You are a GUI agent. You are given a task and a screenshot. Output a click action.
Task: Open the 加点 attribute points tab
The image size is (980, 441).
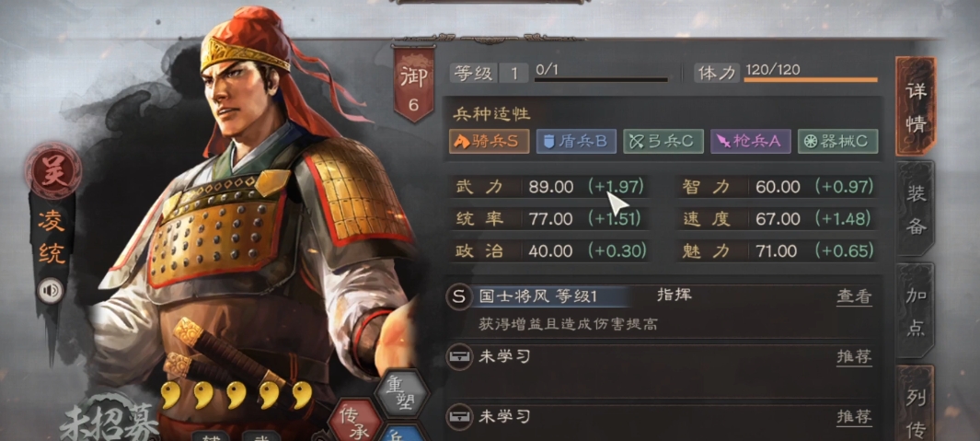click(916, 311)
